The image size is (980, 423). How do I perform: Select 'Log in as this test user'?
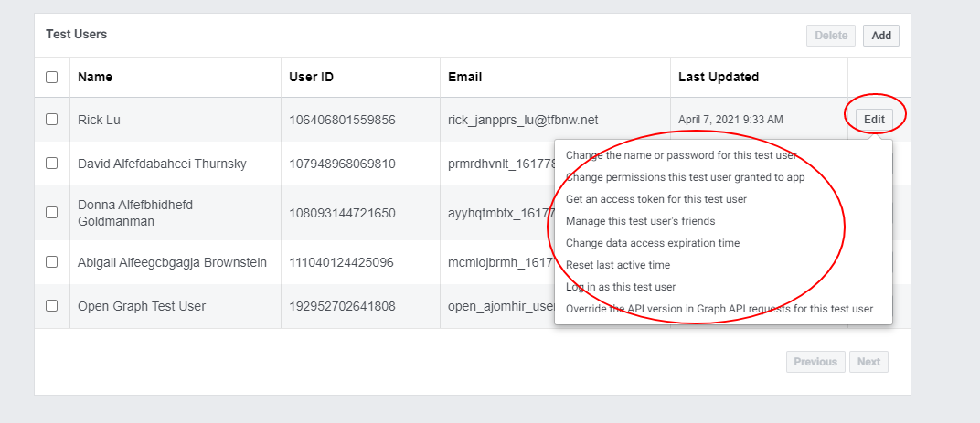(621, 287)
